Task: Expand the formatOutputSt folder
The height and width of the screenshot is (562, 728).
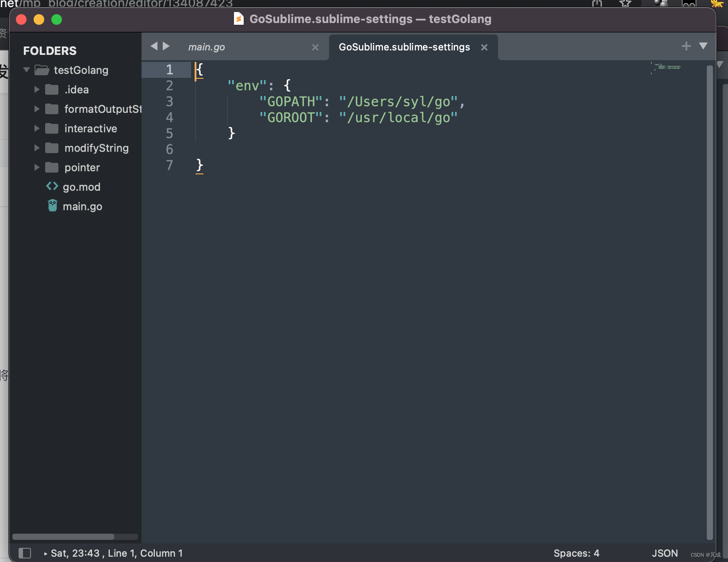Action: tap(36, 109)
